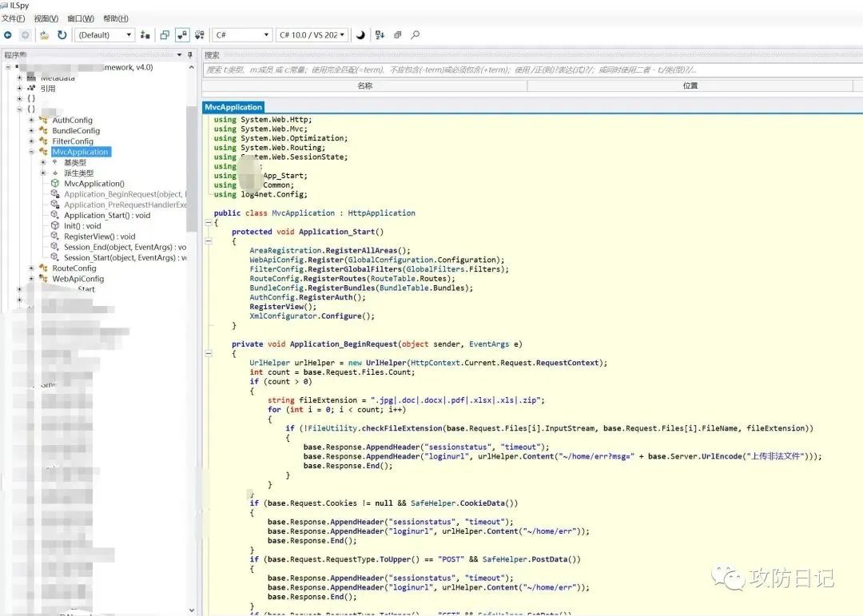This screenshot has height=616, width=863.
Task: Click the 名称 column header
Action: (x=364, y=85)
